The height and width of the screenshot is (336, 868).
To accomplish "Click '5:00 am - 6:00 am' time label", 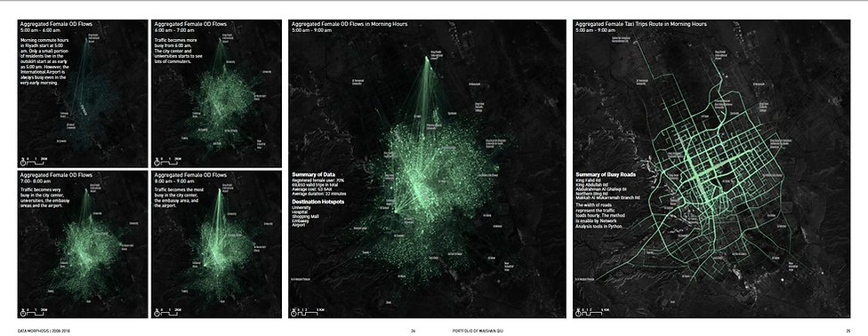I will pyautogui.click(x=38, y=30).
